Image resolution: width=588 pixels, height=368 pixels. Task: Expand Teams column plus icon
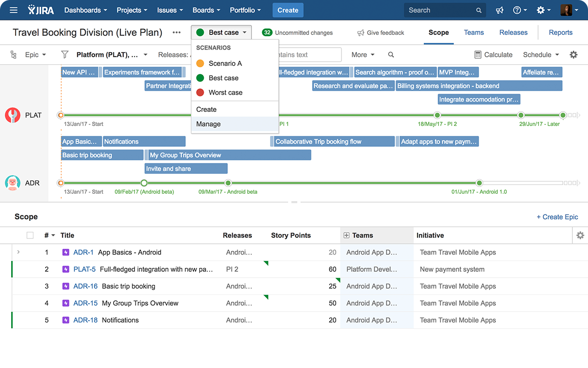click(x=346, y=236)
